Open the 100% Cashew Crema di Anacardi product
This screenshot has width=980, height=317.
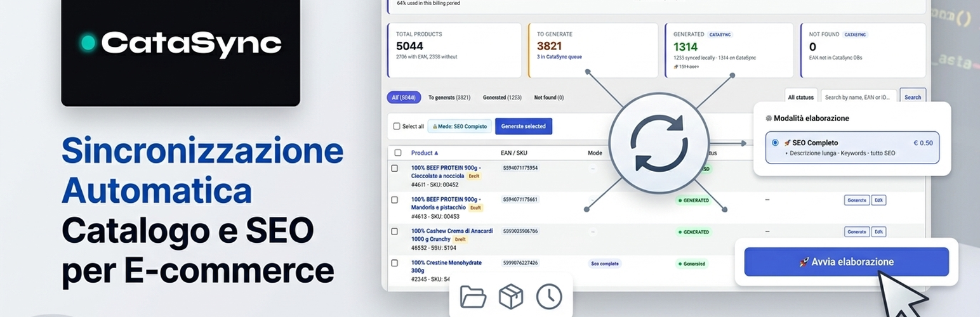click(452, 235)
